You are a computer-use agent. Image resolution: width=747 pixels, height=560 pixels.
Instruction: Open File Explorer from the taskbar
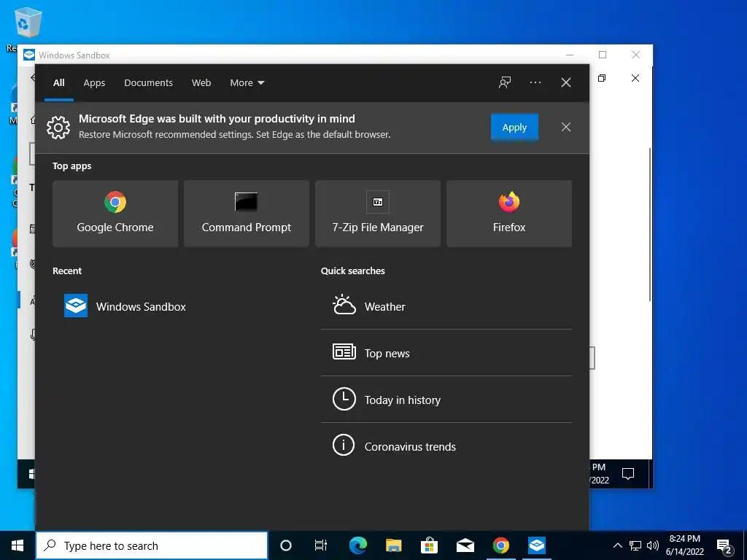pos(393,545)
